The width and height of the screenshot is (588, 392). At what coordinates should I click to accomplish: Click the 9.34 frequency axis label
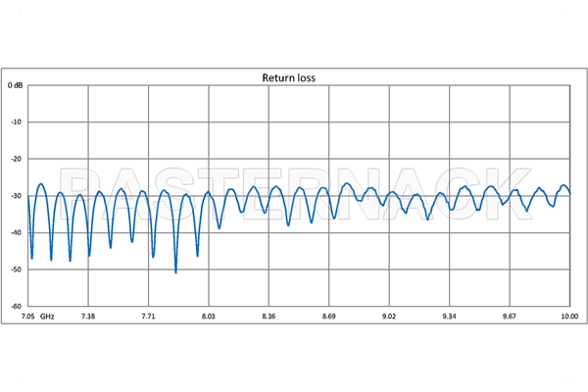449,317
